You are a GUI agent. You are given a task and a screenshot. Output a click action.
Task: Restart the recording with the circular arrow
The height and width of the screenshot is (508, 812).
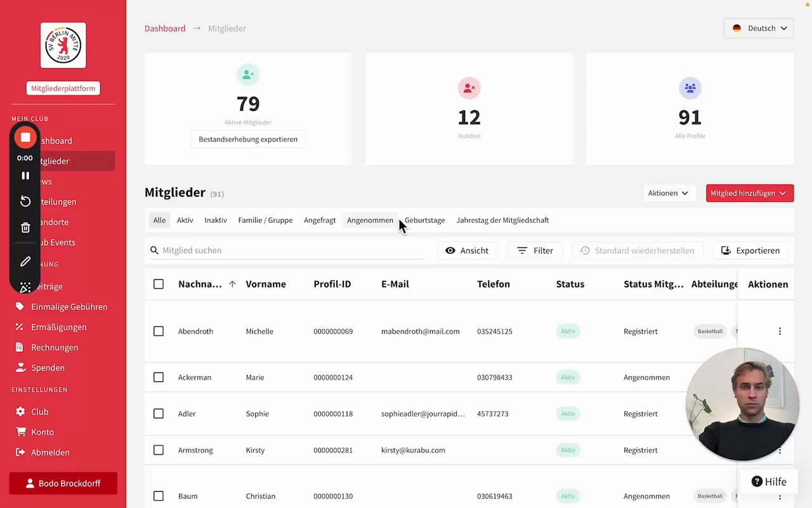point(25,201)
